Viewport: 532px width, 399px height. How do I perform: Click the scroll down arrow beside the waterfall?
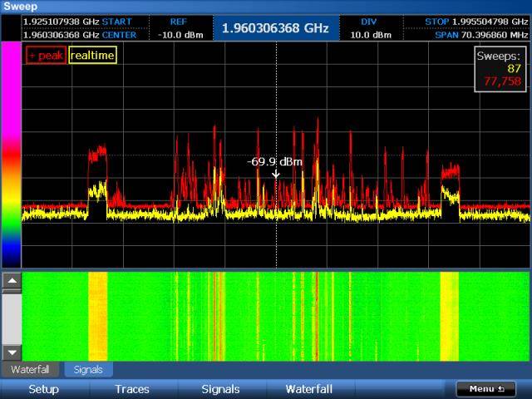pos(12,352)
